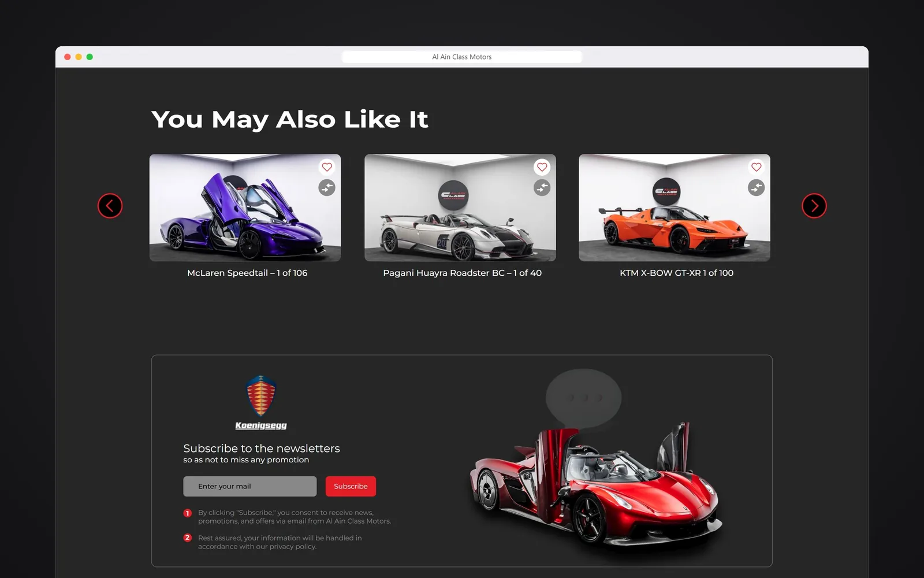Click compare arrows icon on Pagani Huayra card

[542, 188]
